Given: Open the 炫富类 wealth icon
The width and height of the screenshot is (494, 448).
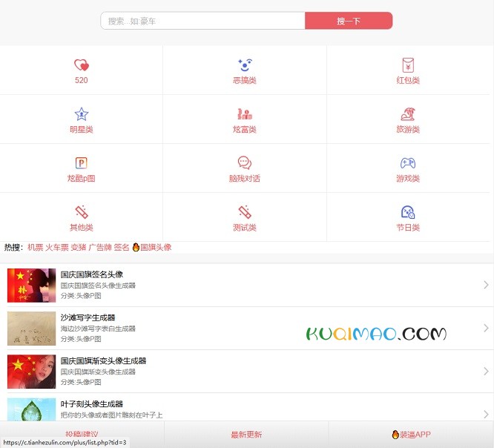Looking at the screenshot, I should [245, 114].
